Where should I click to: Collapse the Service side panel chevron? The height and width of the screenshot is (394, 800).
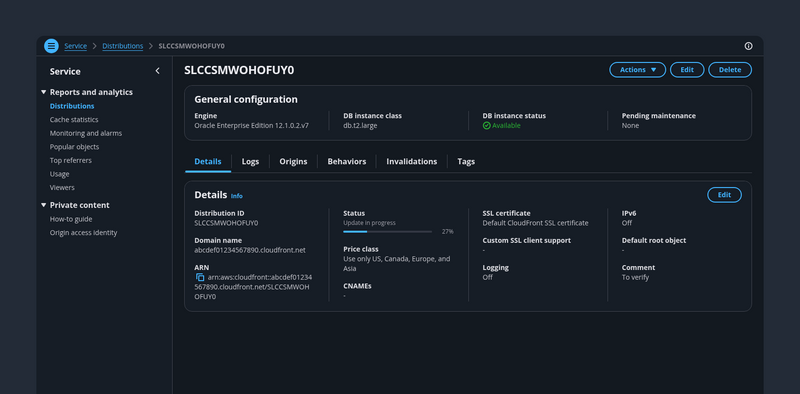click(x=158, y=71)
